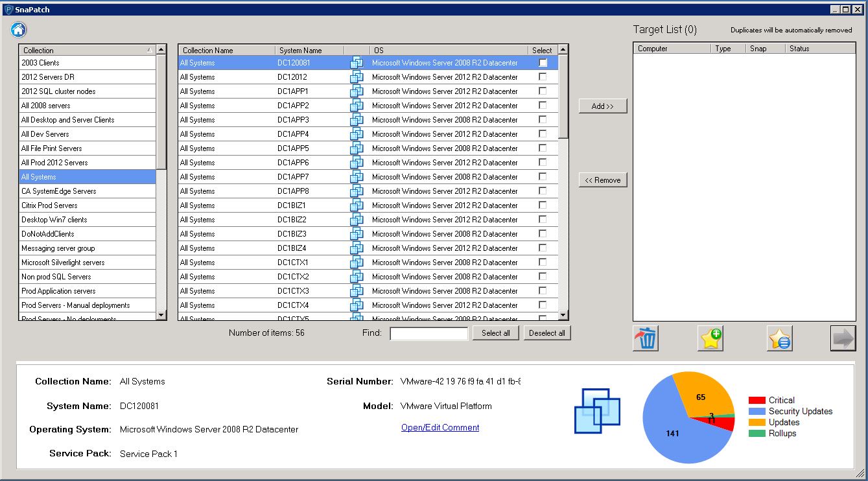Tick the Select checkbox for DC1BIZ2

point(543,220)
